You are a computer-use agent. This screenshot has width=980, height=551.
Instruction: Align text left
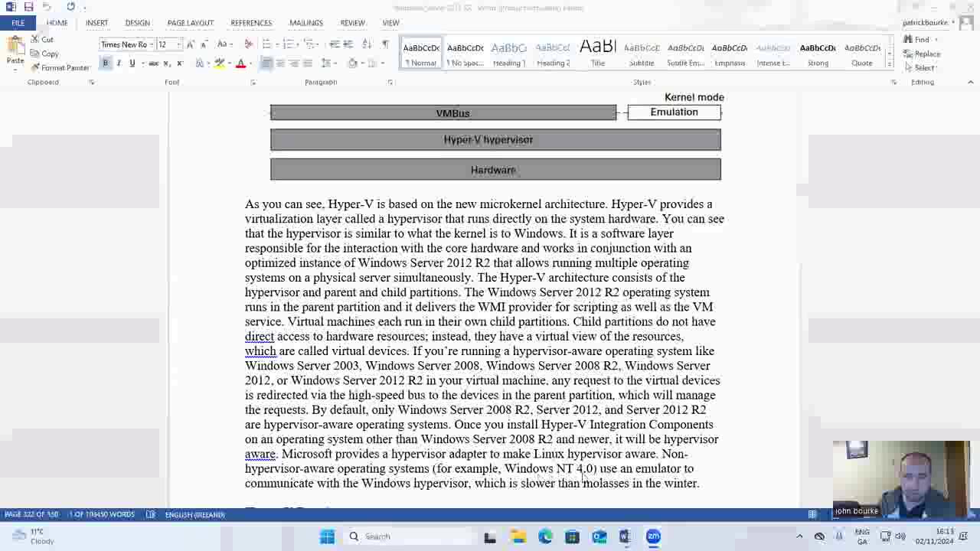[266, 63]
